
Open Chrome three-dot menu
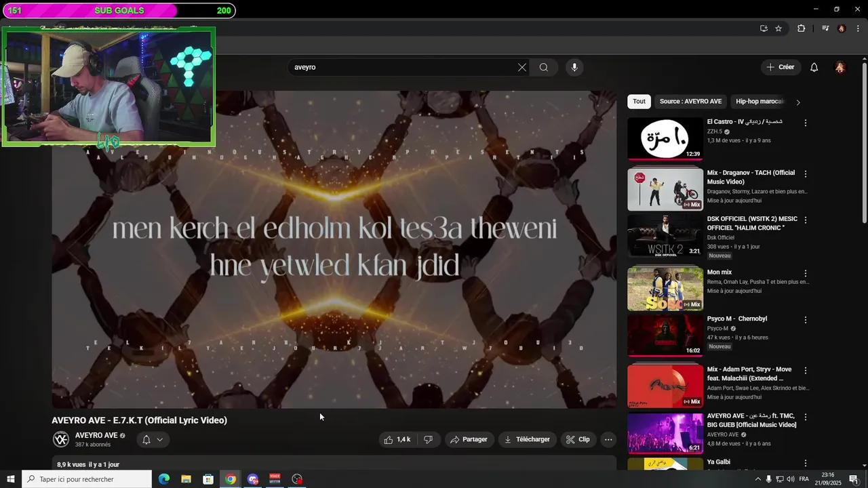tap(858, 28)
